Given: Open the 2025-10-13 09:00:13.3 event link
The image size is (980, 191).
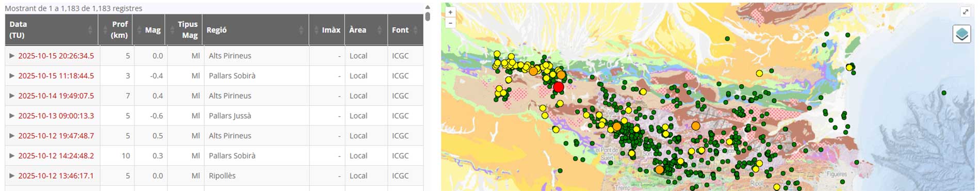Looking at the screenshot, I should pyautogui.click(x=56, y=116).
